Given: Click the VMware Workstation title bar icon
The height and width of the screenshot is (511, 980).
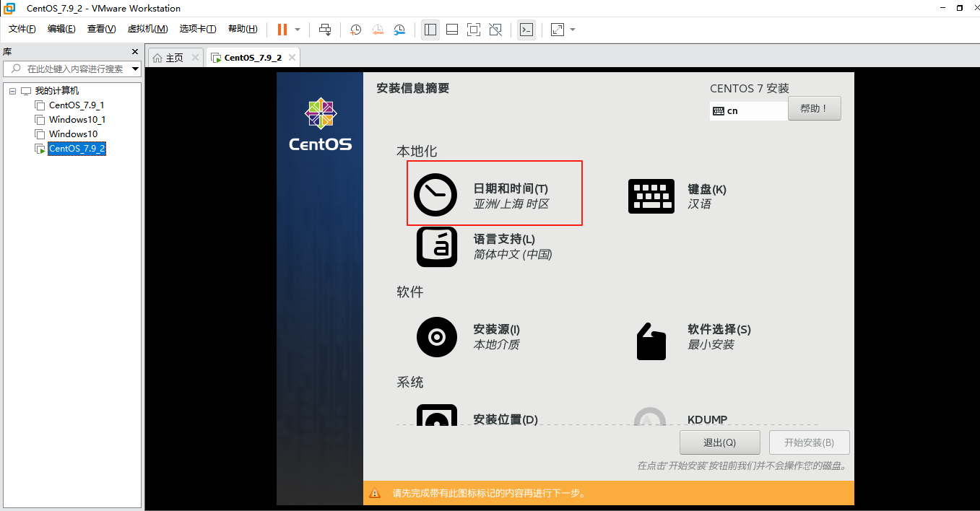Looking at the screenshot, I should point(10,9).
